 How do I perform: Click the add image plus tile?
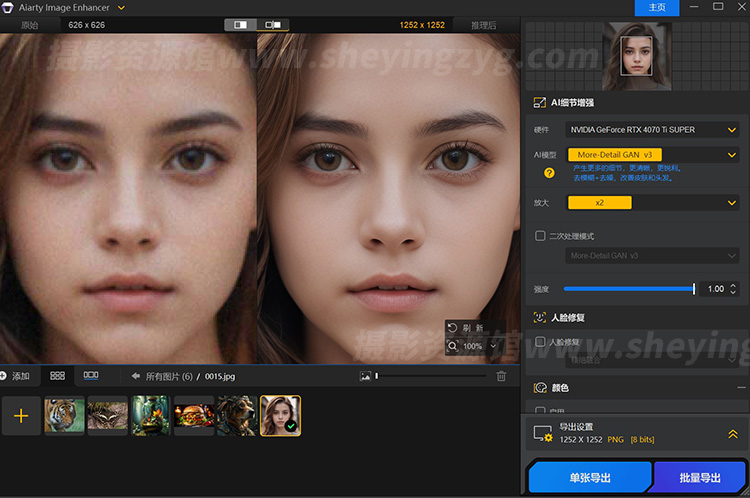tap(21, 415)
